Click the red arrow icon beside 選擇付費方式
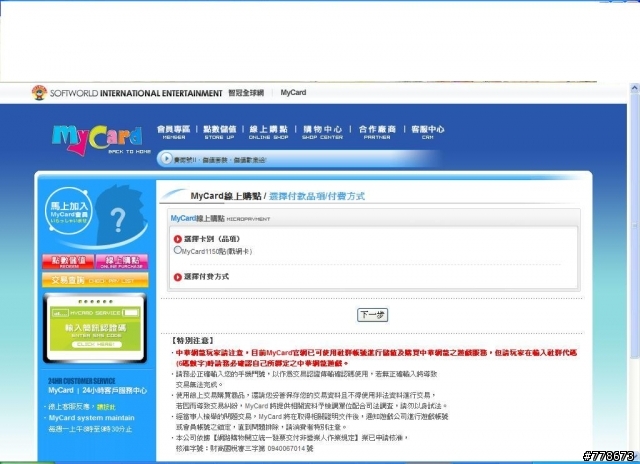The image size is (640, 464). click(178, 277)
